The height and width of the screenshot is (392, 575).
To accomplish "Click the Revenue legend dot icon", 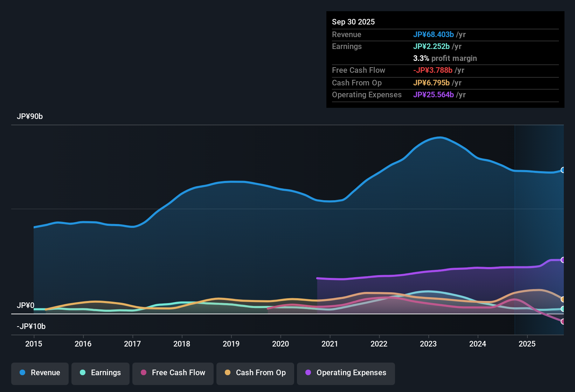I will coord(22,373).
